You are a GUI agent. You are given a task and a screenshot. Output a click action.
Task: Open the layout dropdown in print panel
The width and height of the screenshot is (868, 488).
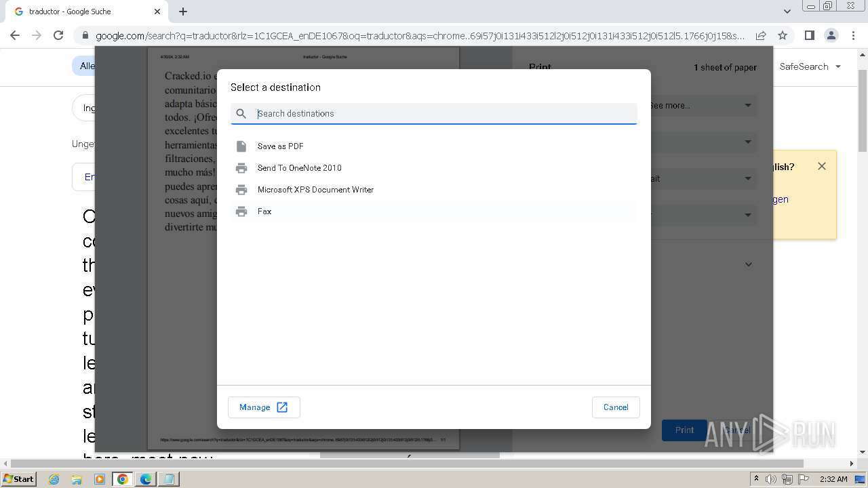point(702,178)
